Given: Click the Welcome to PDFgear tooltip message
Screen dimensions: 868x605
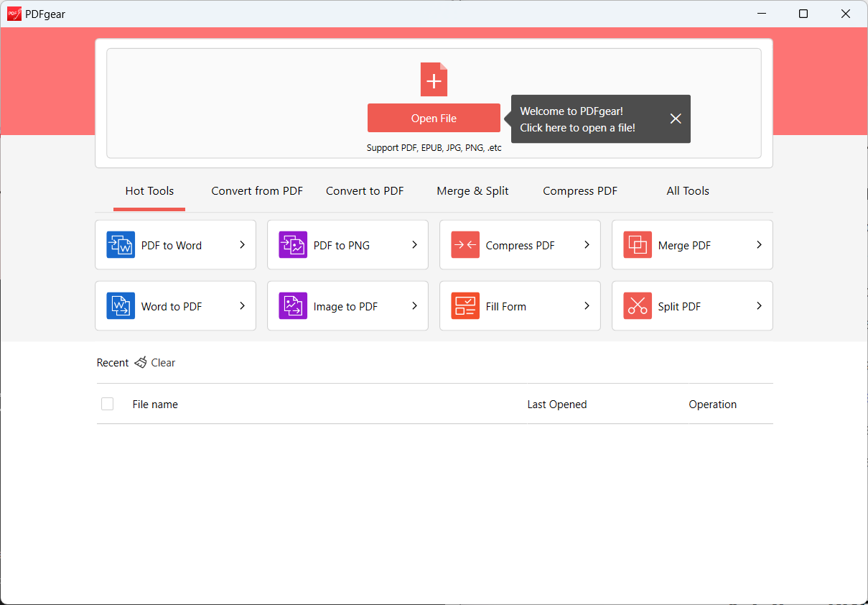Looking at the screenshot, I should tap(577, 119).
